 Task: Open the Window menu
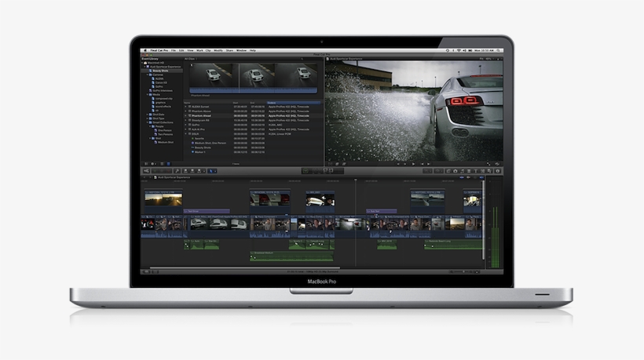[x=241, y=50]
